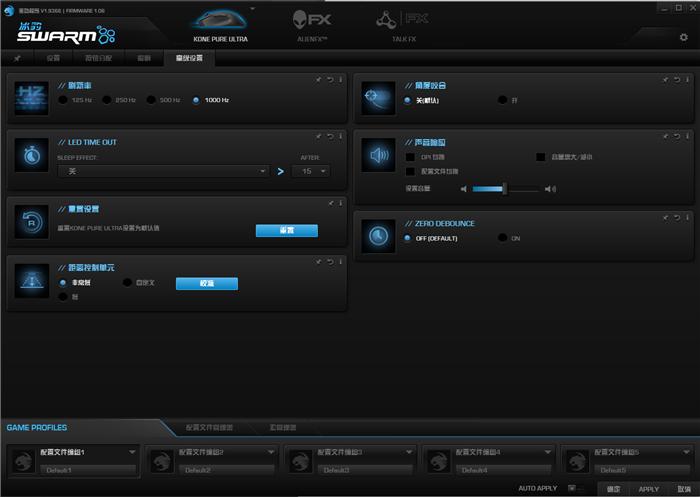The image size is (700, 497).
Task: Switch to the fourth settings tab
Action: point(144,58)
